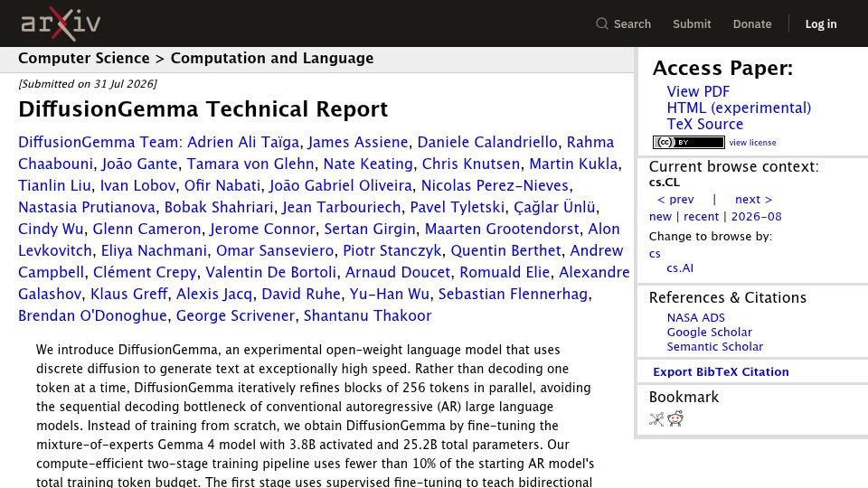The height and width of the screenshot is (488, 868).
Task: Click author Eliya Nachmani
Action: click(154, 250)
